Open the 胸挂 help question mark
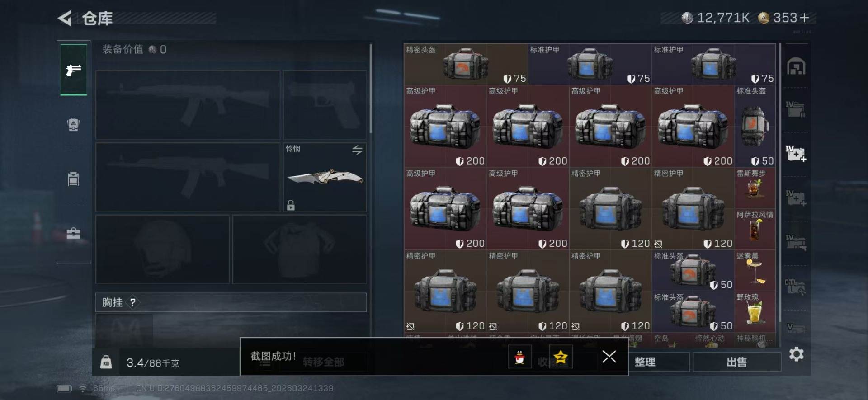This screenshot has width=868, height=400. 132,302
